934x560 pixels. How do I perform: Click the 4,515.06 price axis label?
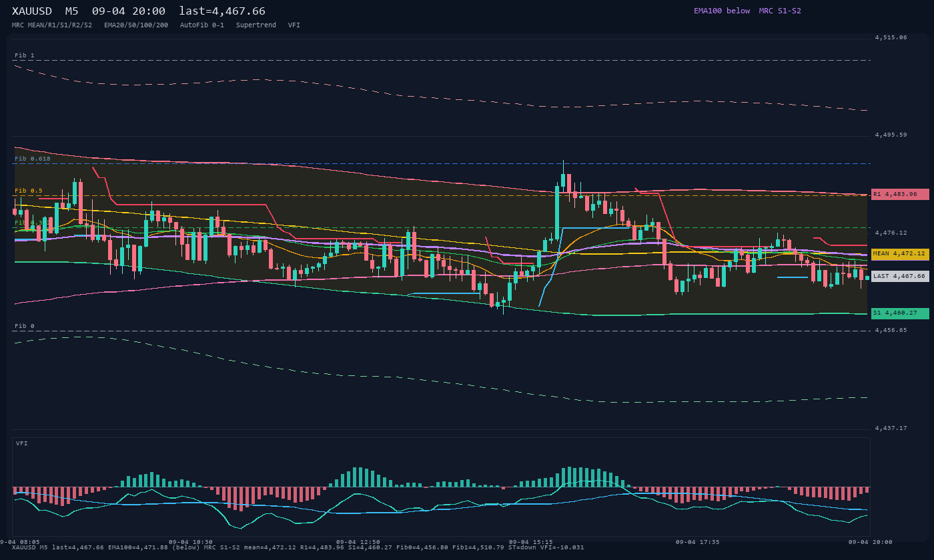click(891, 37)
